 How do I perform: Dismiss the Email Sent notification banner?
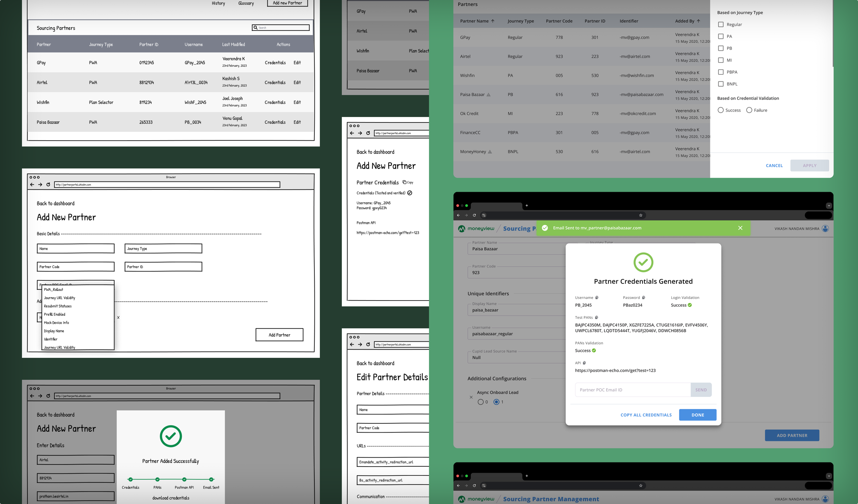click(x=740, y=228)
